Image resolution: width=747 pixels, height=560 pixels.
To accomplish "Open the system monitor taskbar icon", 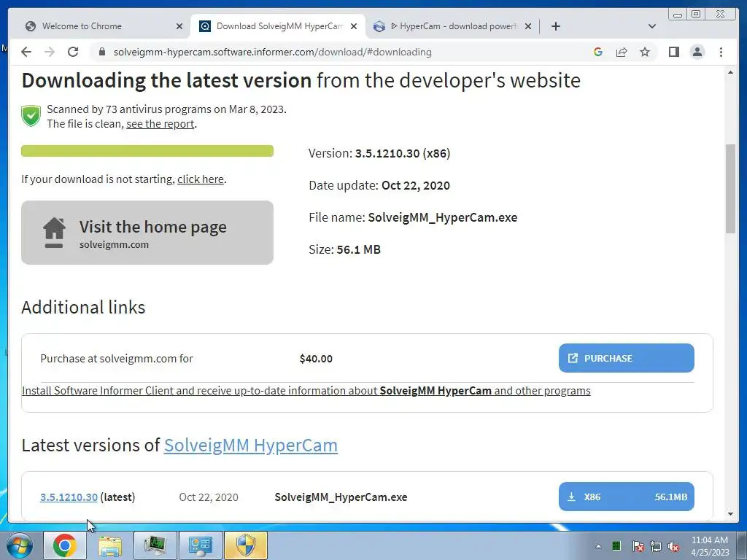I will 155,545.
